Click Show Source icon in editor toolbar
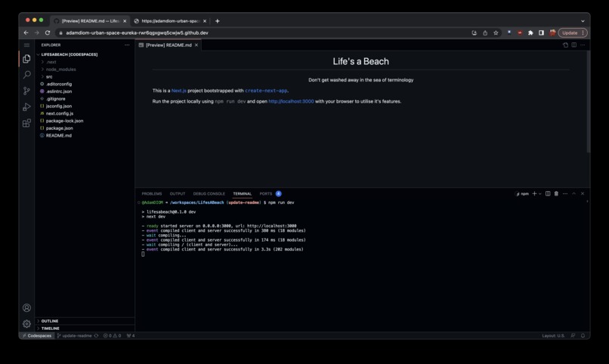 coord(565,45)
